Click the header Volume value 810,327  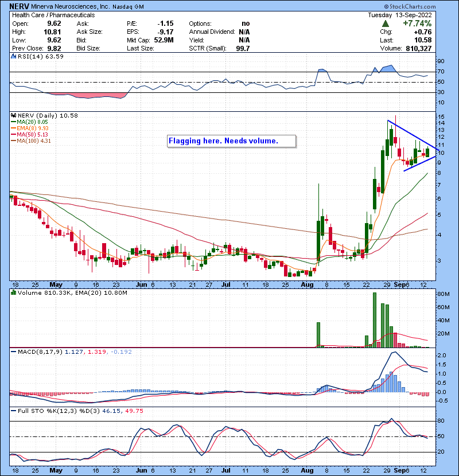point(419,49)
